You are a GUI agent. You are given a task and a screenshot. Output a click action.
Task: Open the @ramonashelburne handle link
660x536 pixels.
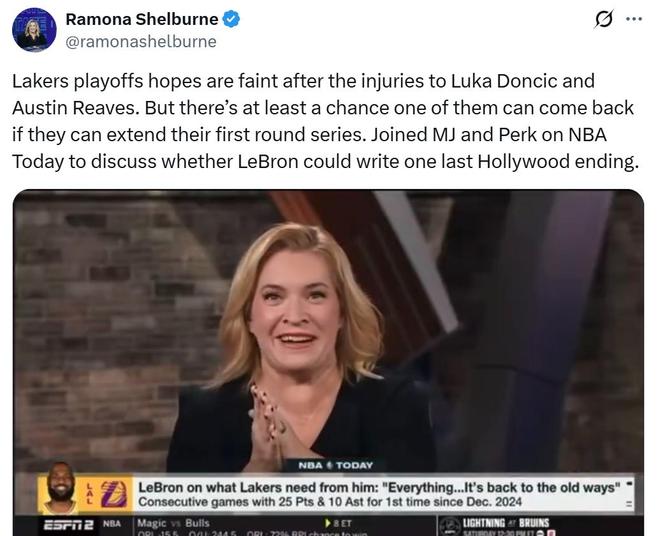point(141,42)
